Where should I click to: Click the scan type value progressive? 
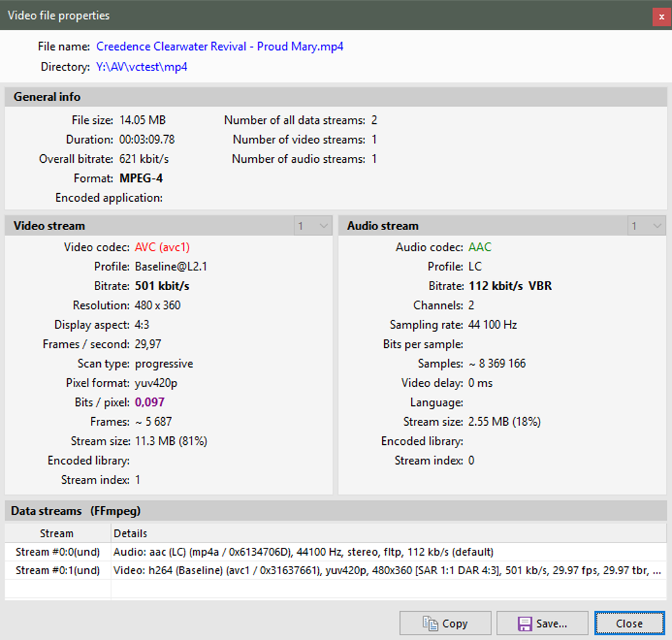click(163, 364)
